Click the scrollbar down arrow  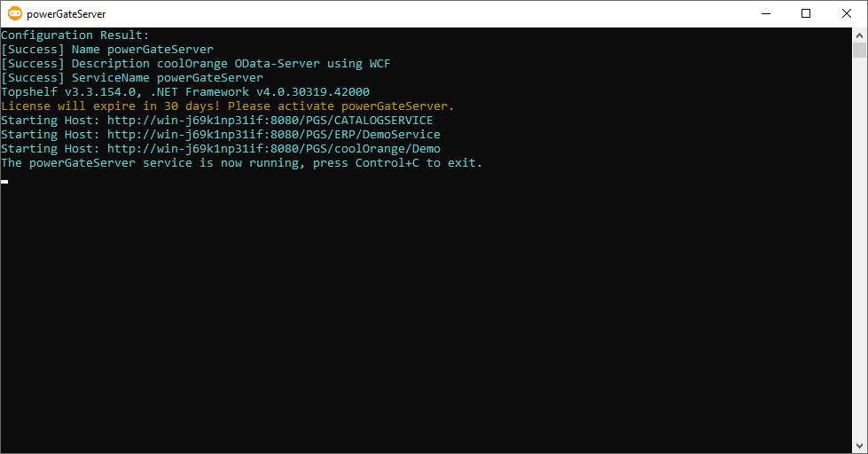[859, 446]
